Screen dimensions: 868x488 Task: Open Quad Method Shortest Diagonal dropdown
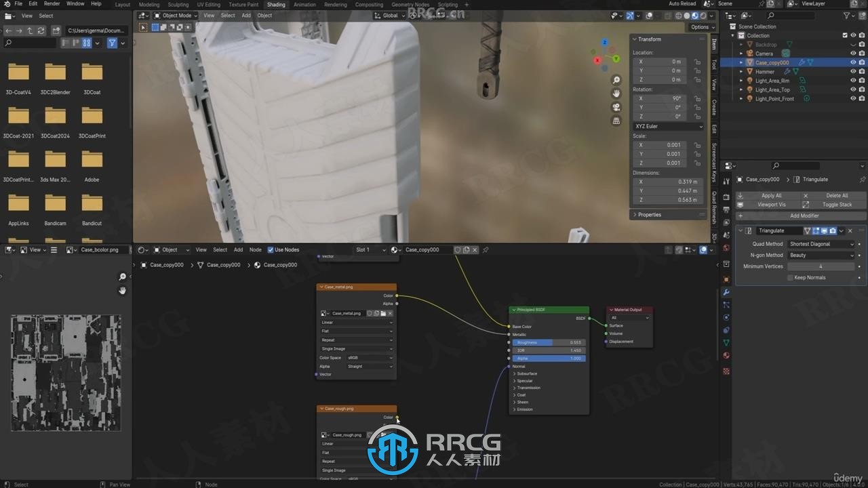tap(821, 244)
